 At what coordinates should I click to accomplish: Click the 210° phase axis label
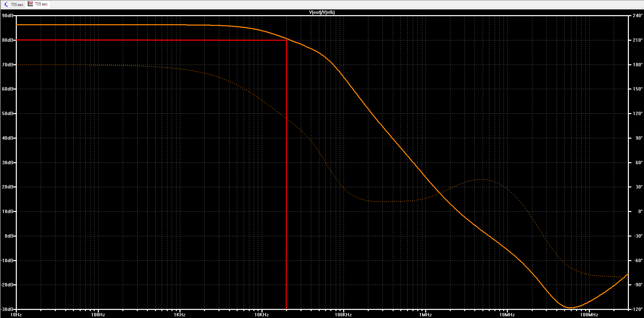(x=638, y=40)
